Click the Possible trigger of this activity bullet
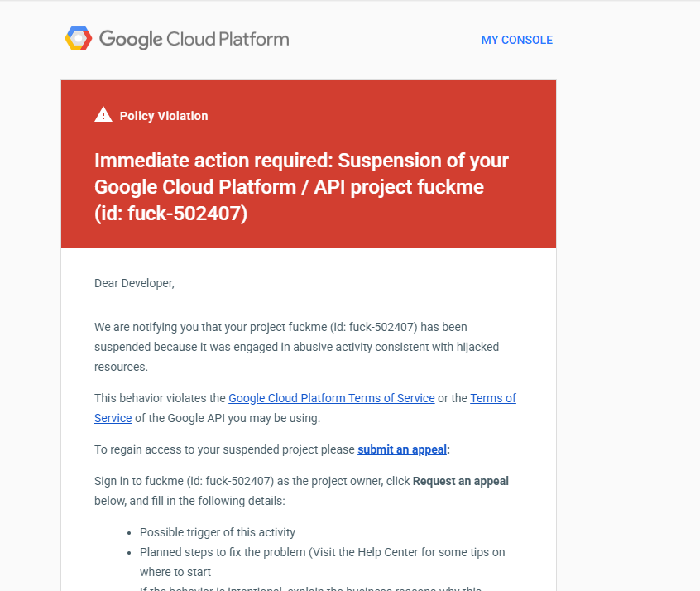This screenshot has width=700, height=591. coord(218,532)
